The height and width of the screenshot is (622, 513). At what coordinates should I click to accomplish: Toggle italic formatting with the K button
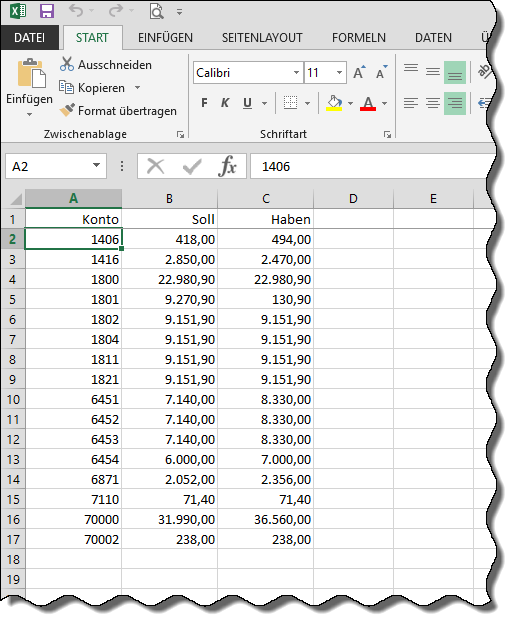[225, 103]
